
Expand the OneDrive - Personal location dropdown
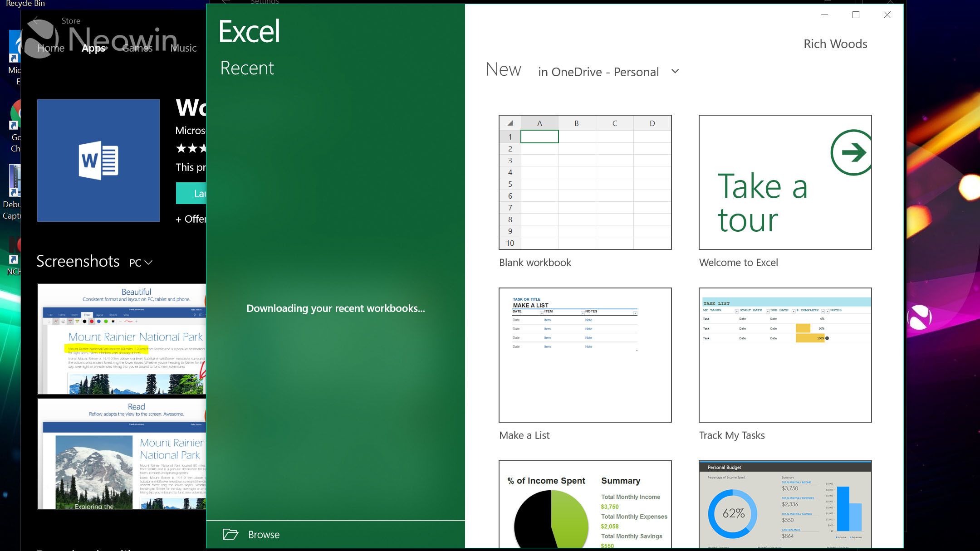click(x=675, y=71)
